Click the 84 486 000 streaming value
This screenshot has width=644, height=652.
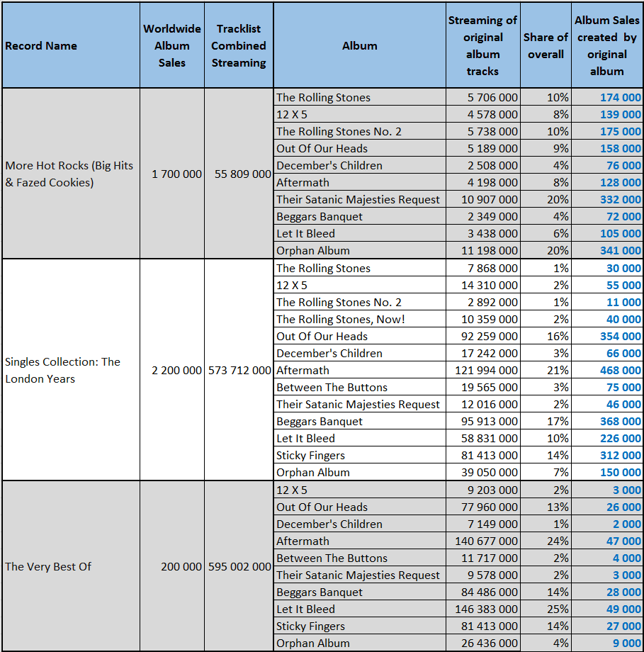pyautogui.click(x=490, y=592)
